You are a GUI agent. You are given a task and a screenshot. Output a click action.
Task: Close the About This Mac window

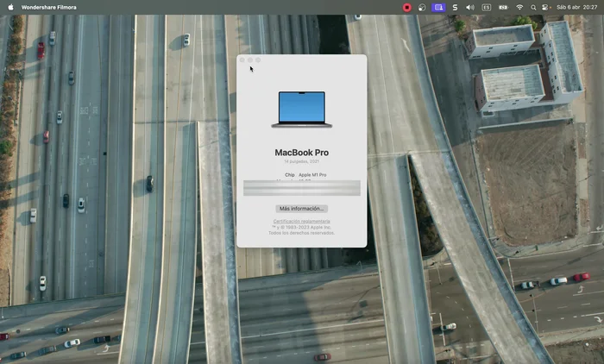(x=242, y=60)
